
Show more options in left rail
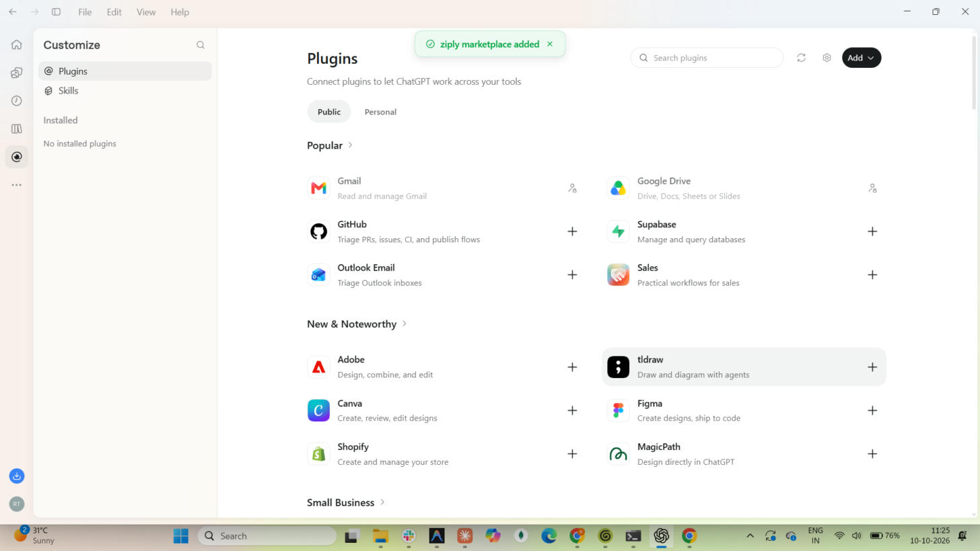pyautogui.click(x=17, y=184)
